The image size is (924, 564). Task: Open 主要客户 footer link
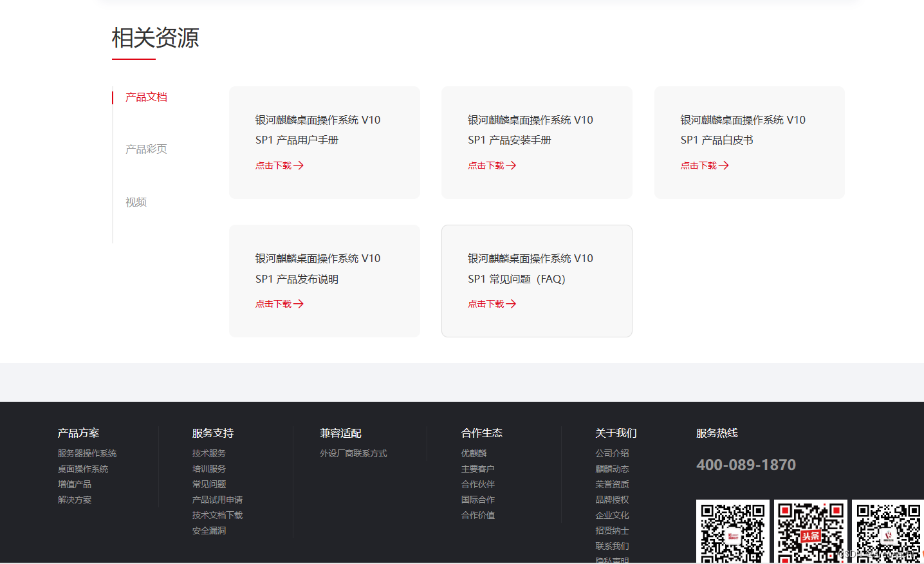tap(478, 469)
